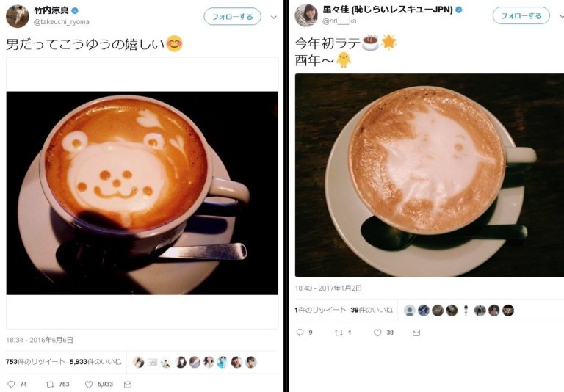Open the chick latte art photo

(x=430, y=175)
